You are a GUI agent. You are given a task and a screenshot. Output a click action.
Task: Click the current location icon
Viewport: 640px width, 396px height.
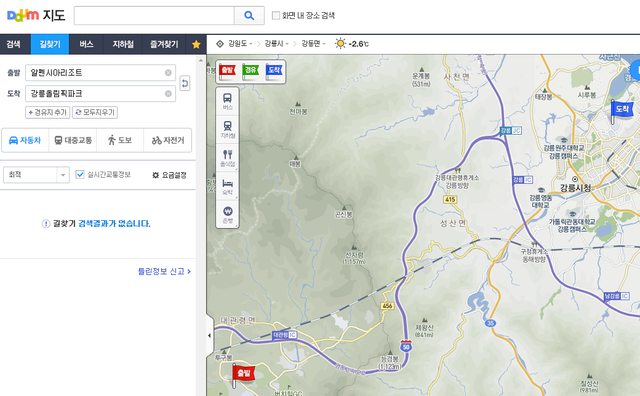220,44
